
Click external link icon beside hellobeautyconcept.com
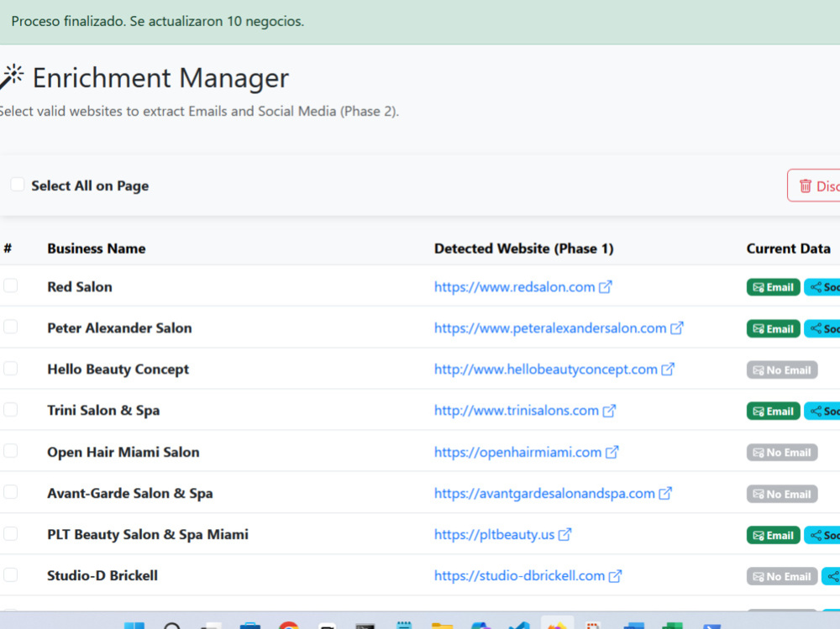[668, 370]
